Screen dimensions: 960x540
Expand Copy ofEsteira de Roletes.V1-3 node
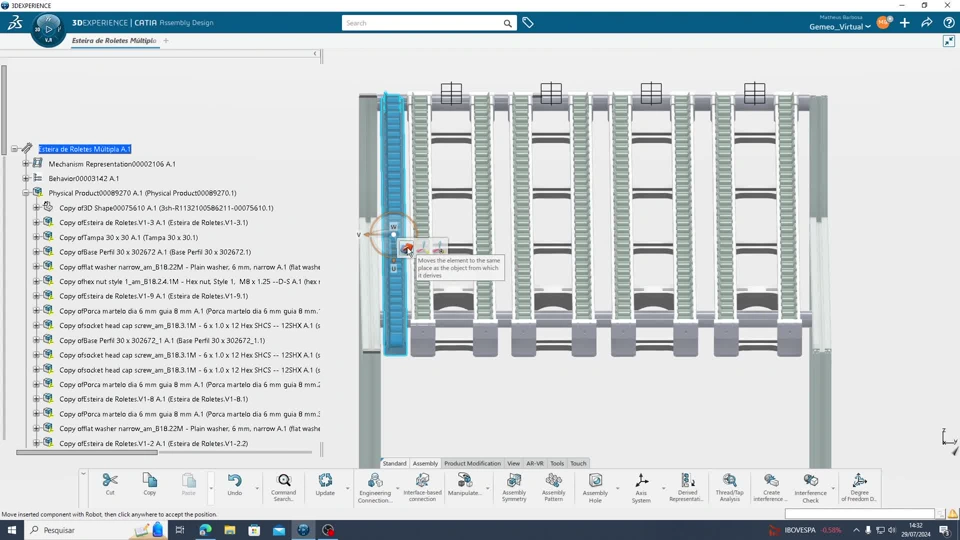[37, 222]
